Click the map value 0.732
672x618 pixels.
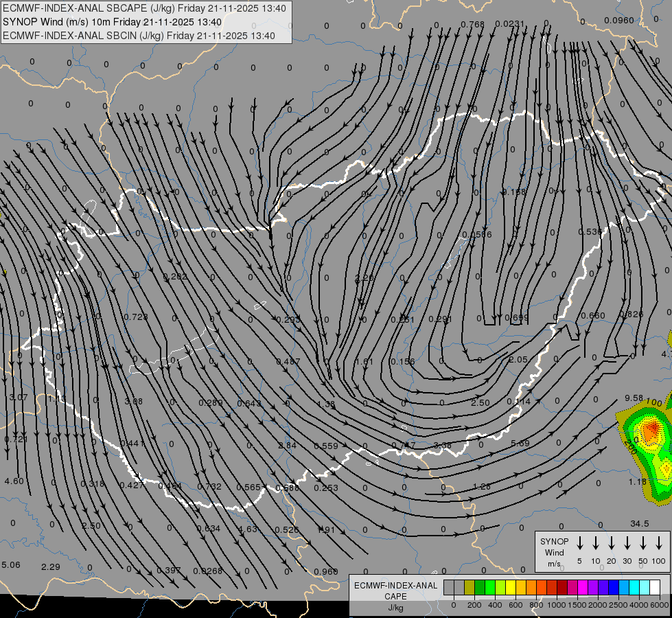pyautogui.click(x=209, y=486)
